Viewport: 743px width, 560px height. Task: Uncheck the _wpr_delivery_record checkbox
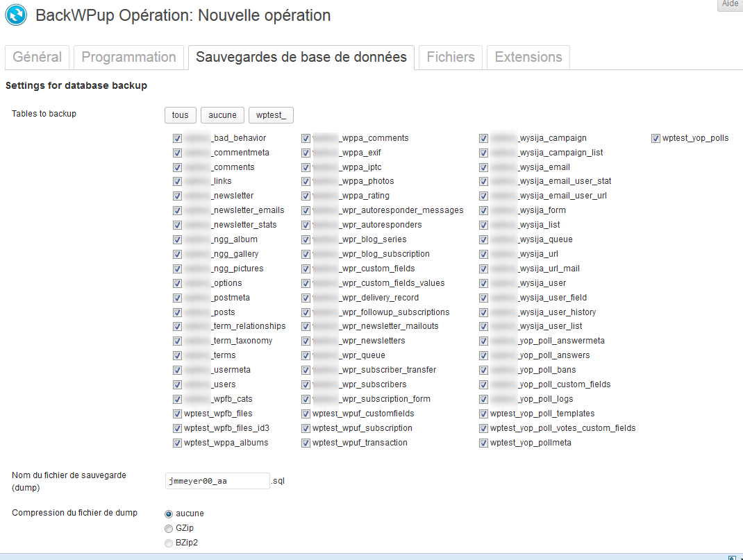pos(306,298)
